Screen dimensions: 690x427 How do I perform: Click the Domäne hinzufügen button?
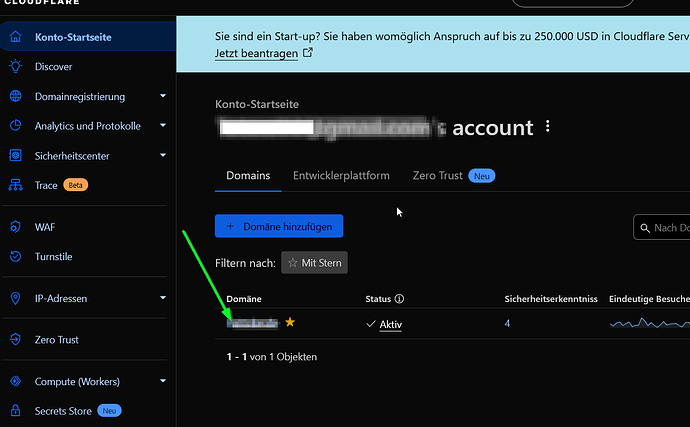click(279, 226)
